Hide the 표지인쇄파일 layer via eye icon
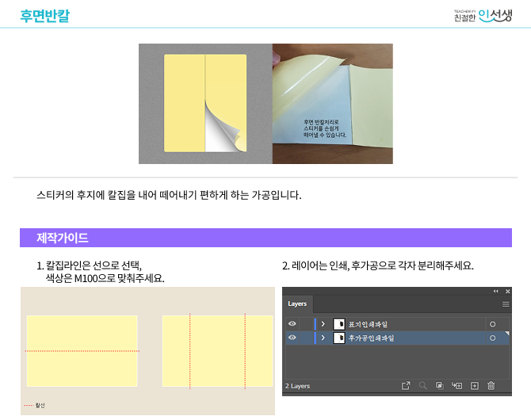This screenshot has height=420, width=531. (x=292, y=324)
